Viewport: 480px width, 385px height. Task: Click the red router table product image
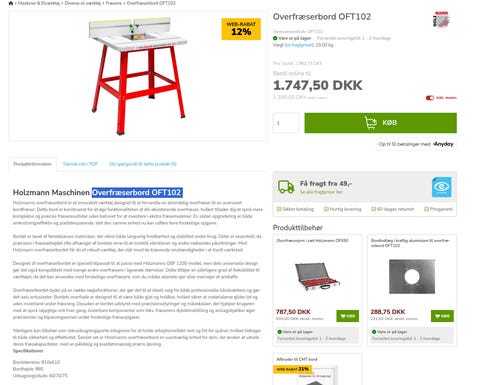pyautogui.click(x=137, y=76)
